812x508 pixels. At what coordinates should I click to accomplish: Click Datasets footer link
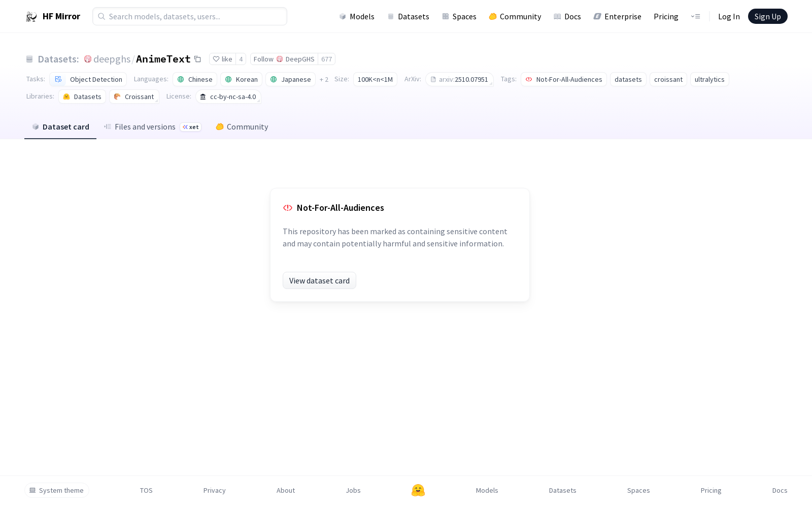[563, 490]
